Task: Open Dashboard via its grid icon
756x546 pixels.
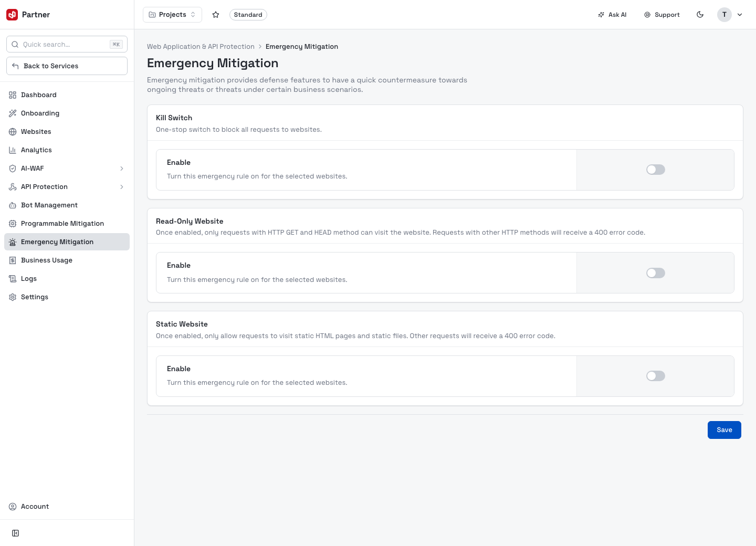Action: 13,95
